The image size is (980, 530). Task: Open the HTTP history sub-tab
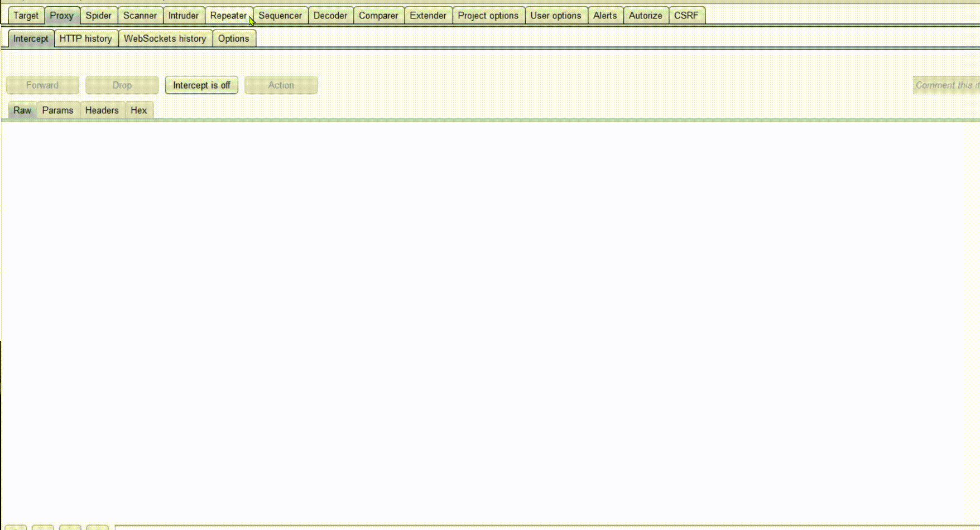(x=86, y=38)
